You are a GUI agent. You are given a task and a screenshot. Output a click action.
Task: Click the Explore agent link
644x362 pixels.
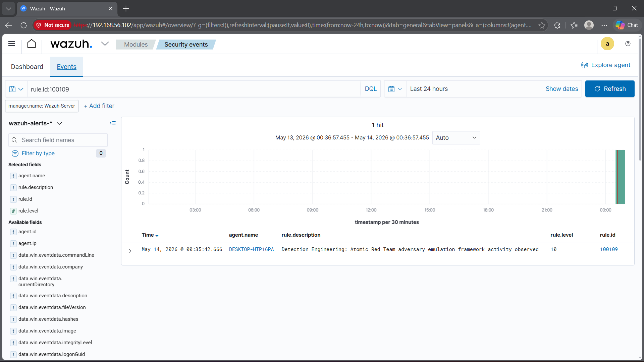tap(606, 65)
